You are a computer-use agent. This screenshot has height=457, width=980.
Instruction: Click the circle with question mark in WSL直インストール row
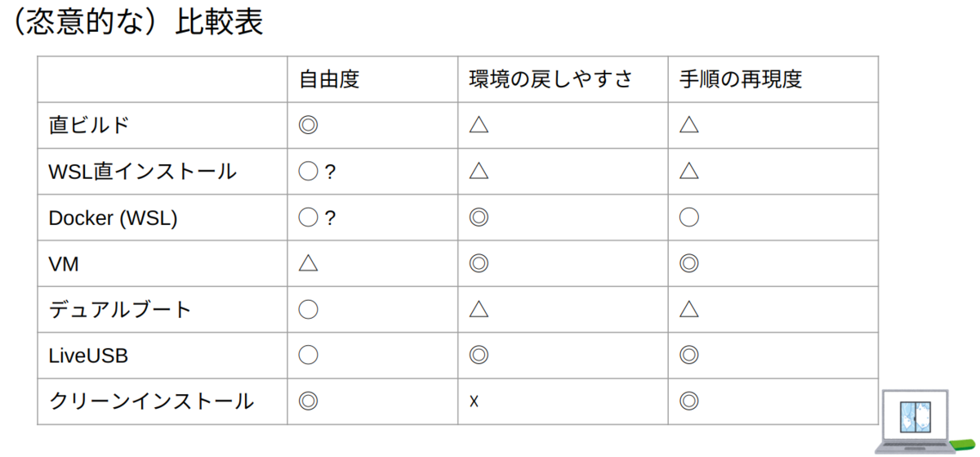(x=317, y=172)
